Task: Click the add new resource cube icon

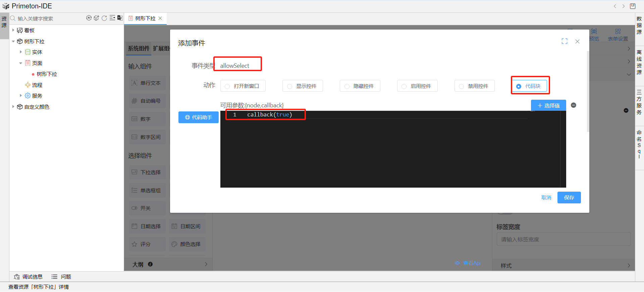Action: pyautogui.click(x=97, y=18)
